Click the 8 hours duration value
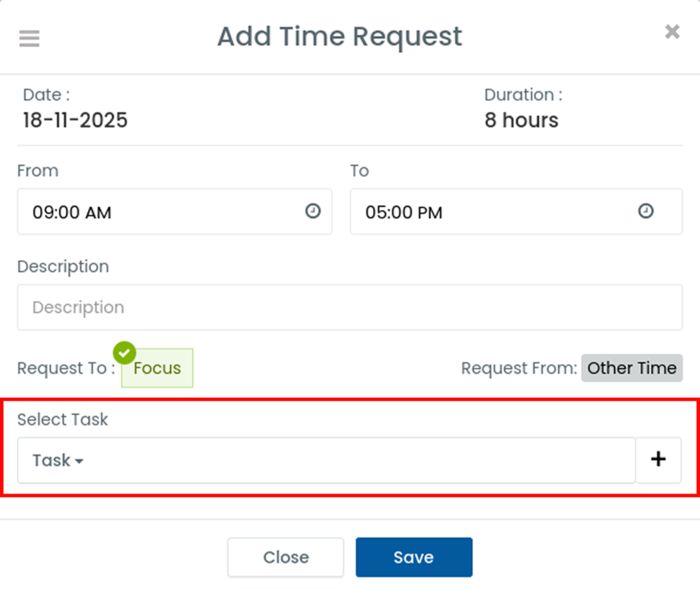700x590 pixels. (521, 120)
